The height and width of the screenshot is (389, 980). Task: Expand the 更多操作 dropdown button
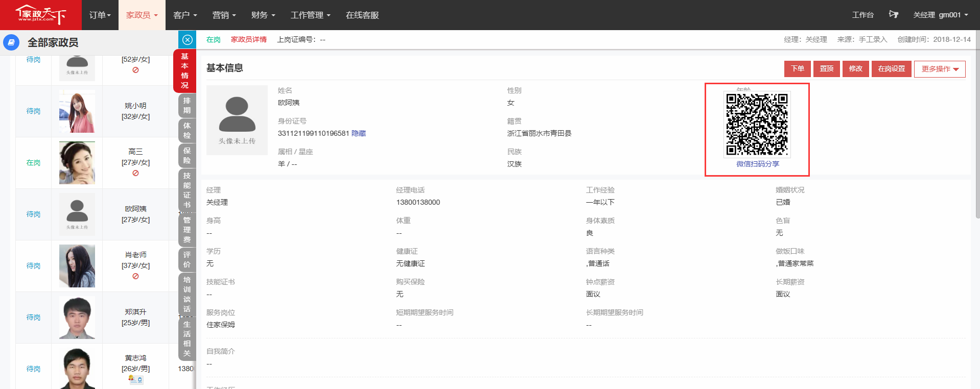click(x=940, y=69)
